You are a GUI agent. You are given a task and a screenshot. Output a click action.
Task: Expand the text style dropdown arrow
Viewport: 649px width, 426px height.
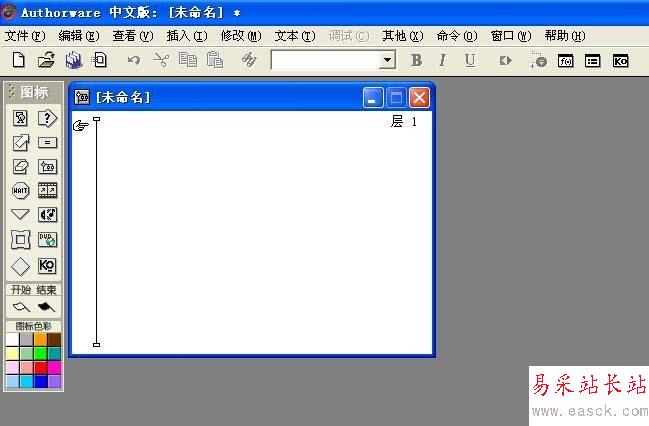387,60
